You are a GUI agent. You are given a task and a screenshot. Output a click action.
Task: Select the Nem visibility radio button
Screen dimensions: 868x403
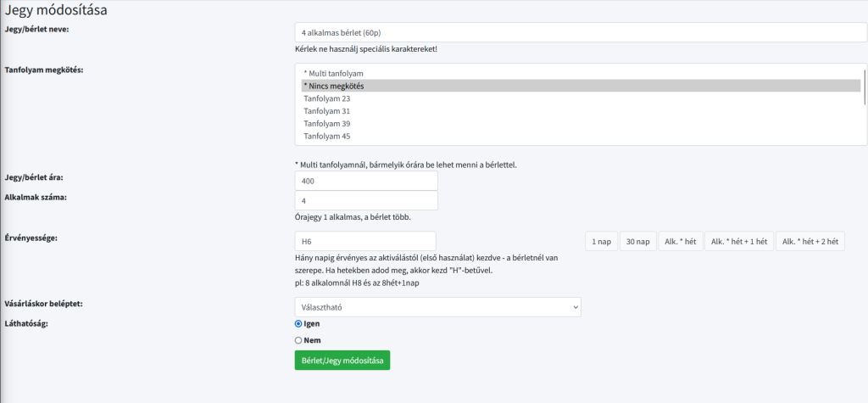[298, 340]
